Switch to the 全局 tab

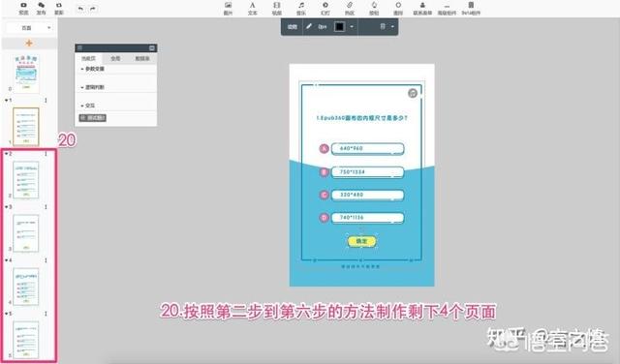click(x=115, y=58)
